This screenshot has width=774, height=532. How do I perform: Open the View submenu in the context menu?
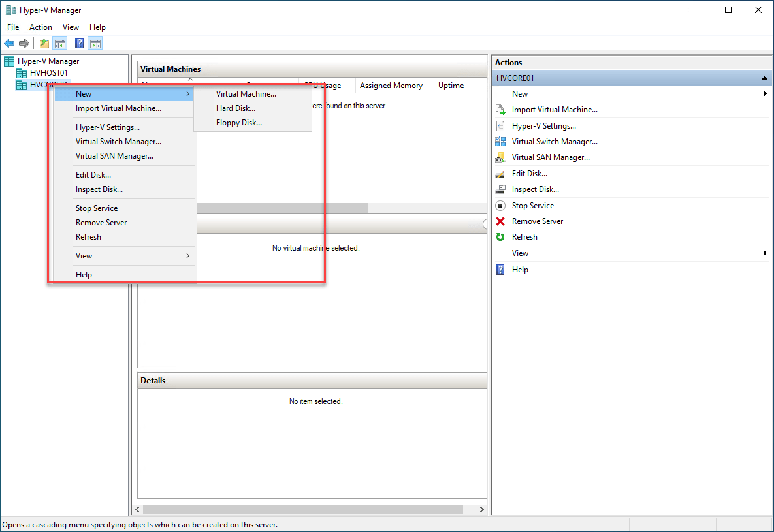pos(125,256)
